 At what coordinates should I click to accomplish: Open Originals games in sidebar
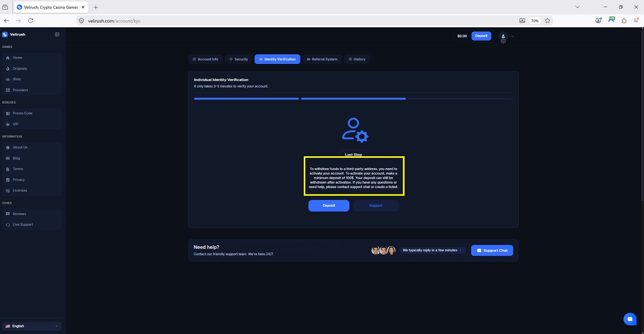pyautogui.click(x=32, y=69)
